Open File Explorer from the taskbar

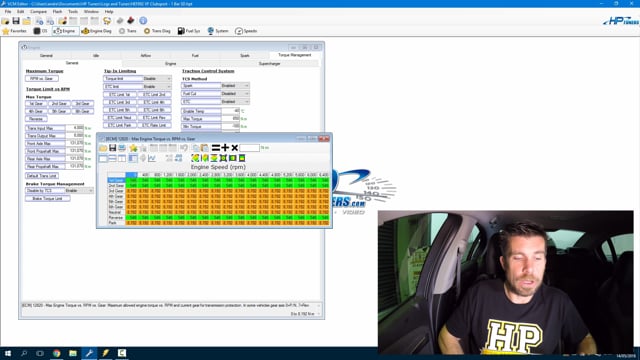(73, 353)
